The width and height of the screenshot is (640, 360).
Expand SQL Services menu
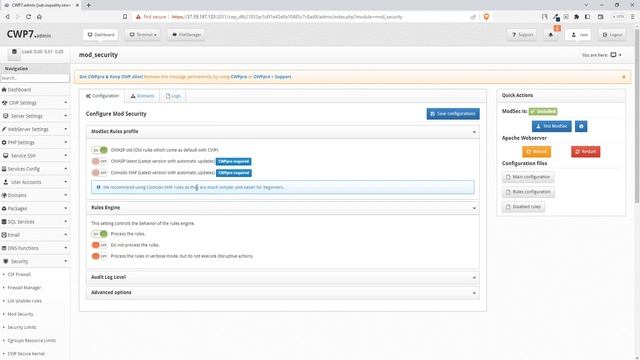pyautogui.click(x=35, y=222)
